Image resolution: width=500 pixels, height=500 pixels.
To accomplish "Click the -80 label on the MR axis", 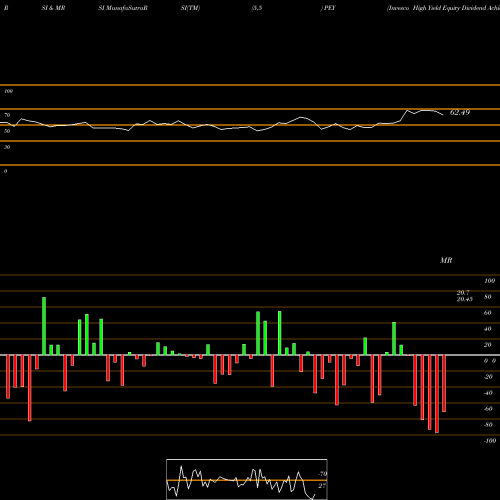I will tap(488, 425).
